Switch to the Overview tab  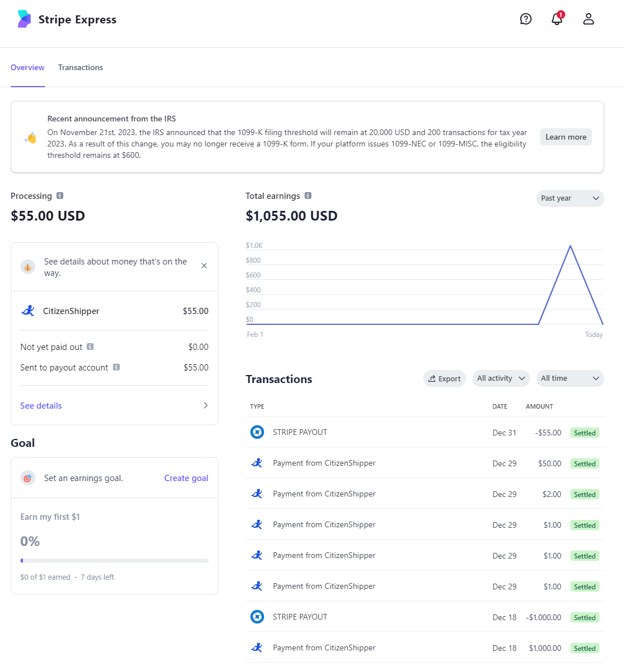tap(27, 67)
